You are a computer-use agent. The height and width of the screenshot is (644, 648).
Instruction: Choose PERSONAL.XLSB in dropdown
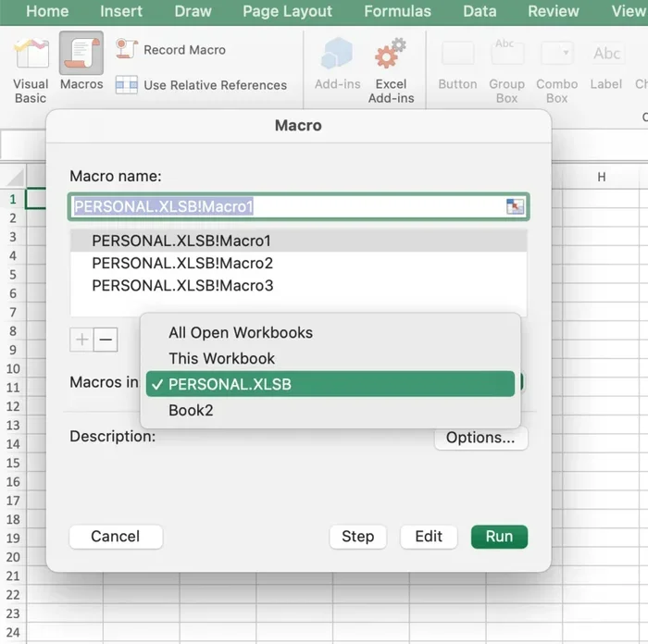click(x=330, y=384)
